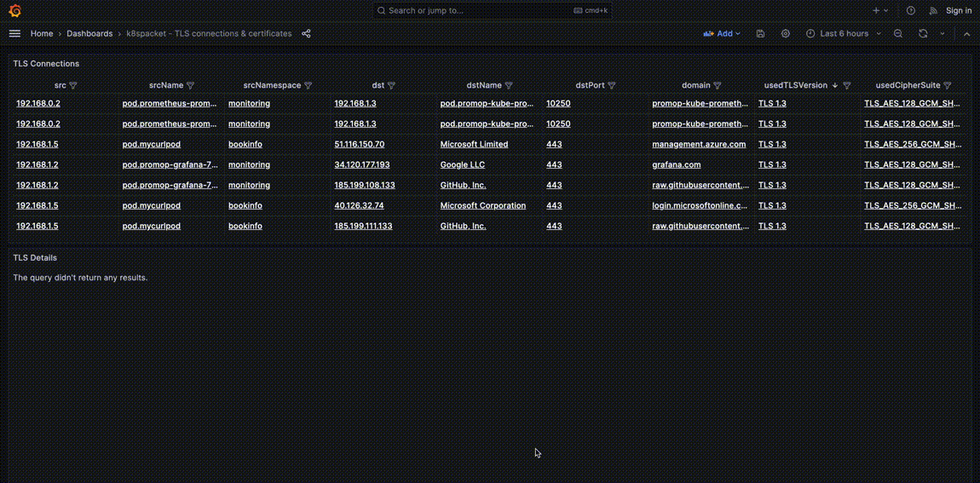980x483 pixels.
Task: Collapse the top bar chevron
Action: 967,34
